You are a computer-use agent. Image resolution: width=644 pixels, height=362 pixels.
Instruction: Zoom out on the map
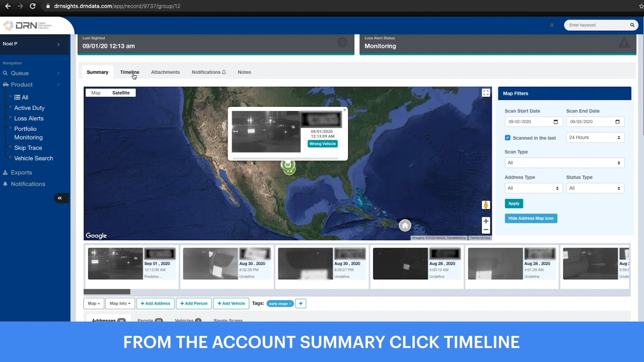coord(486,230)
